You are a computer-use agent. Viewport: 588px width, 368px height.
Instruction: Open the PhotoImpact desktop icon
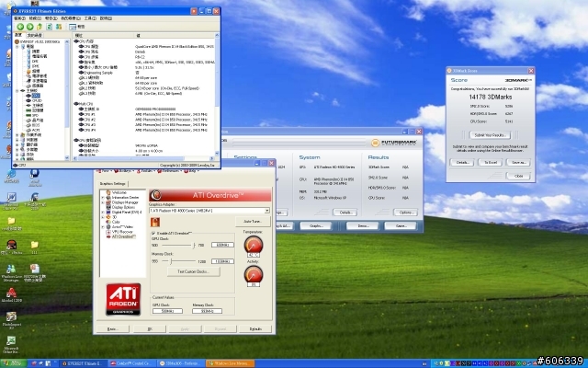click(11, 320)
